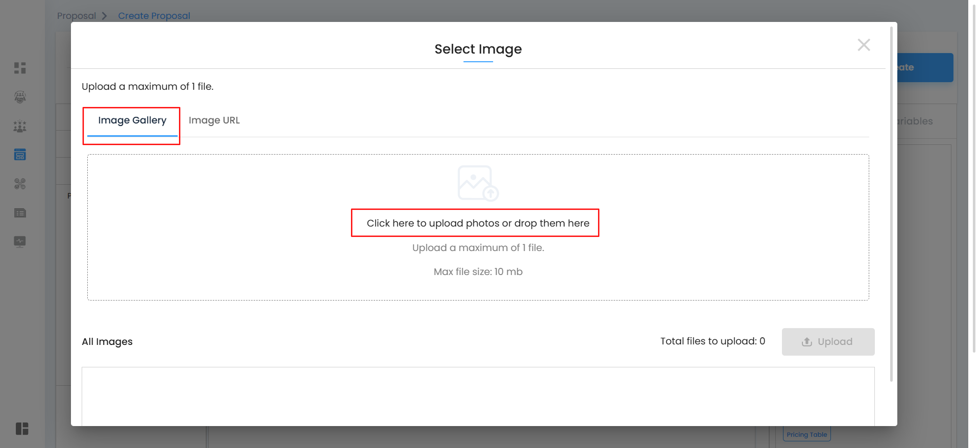980x448 pixels.
Task: Click the activity monitor sidebar icon
Action: pyautogui.click(x=20, y=241)
